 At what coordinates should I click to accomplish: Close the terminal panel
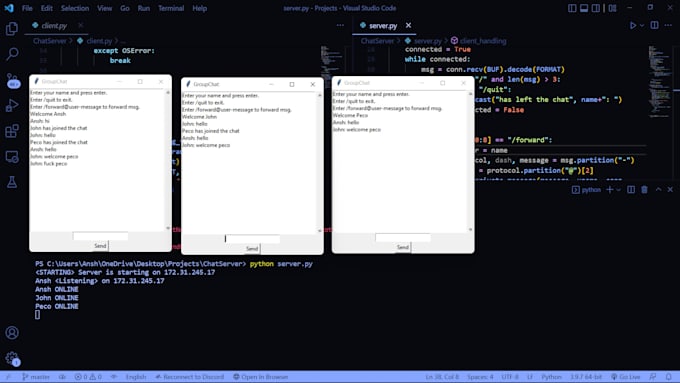click(670, 190)
